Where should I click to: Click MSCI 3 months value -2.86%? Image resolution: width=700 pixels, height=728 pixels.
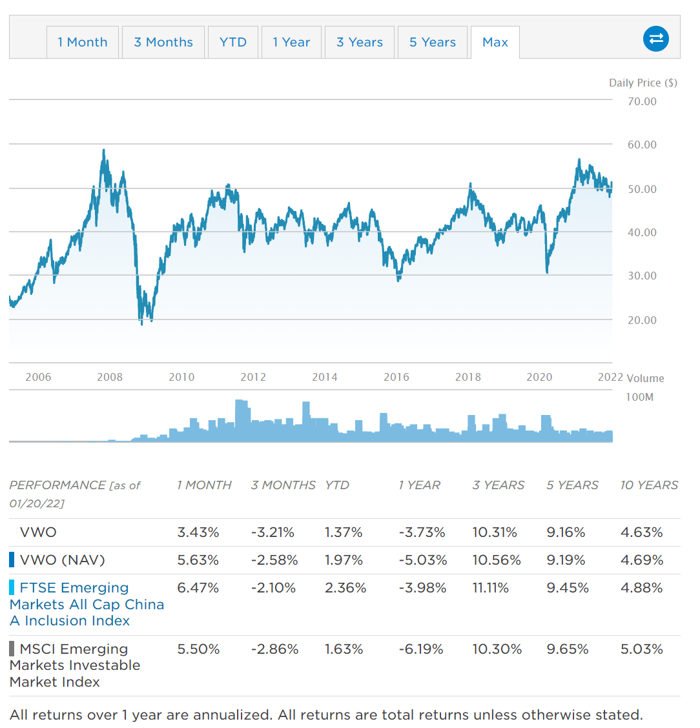tap(274, 649)
